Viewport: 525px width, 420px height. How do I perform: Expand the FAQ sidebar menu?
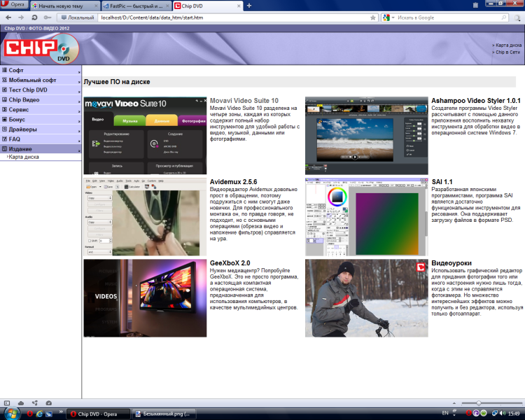point(41,139)
